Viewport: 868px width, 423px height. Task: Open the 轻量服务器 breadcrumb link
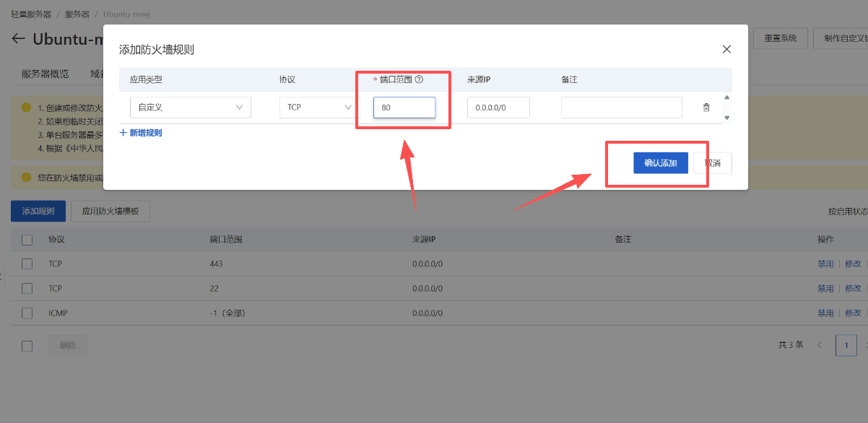coord(31,14)
